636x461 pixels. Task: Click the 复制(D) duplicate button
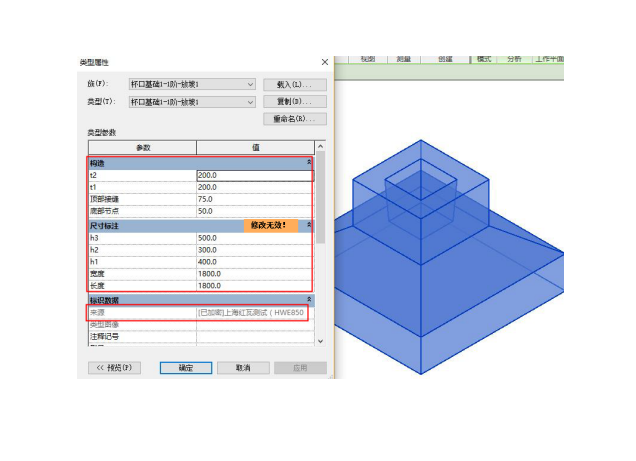[x=294, y=101]
